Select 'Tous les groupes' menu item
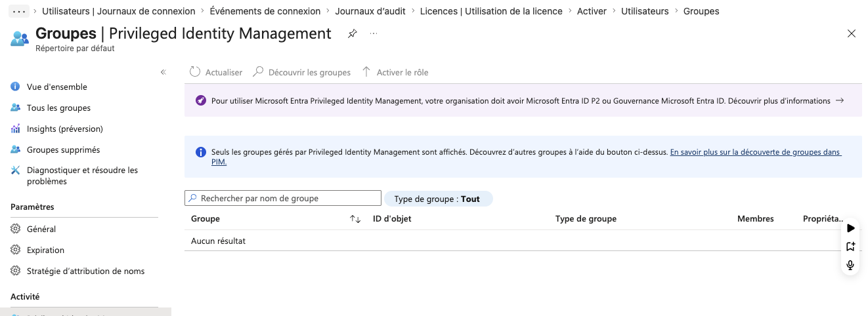This screenshot has height=316, width=868. (x=58, y=108)
